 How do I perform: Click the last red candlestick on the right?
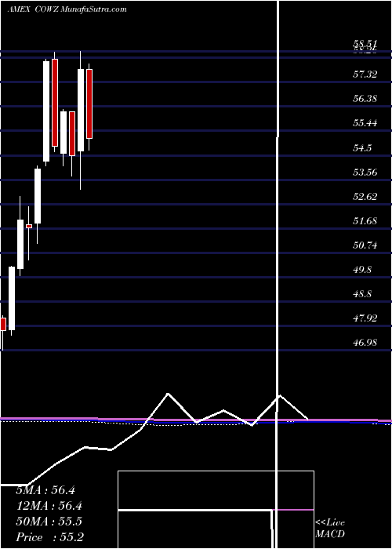[x=89, y=104]
